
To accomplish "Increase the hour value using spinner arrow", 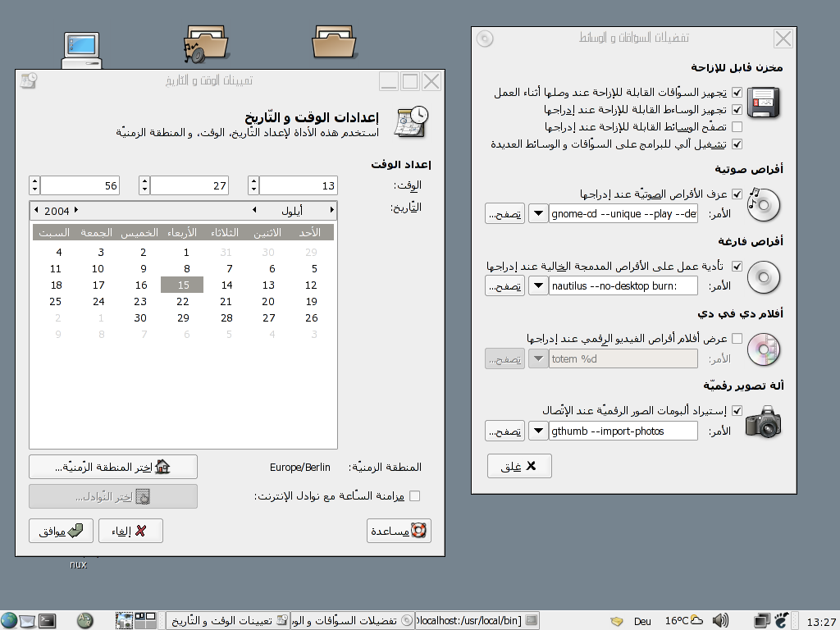I will (253, 180).
